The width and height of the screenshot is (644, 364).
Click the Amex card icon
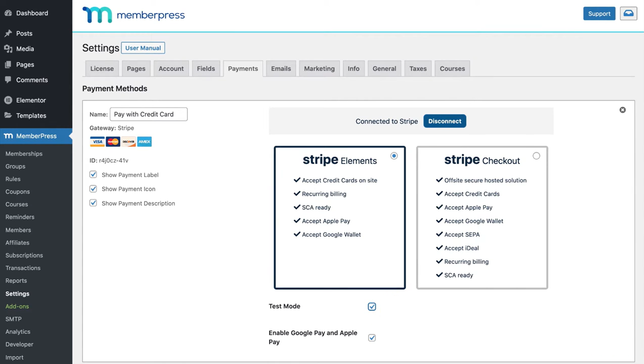click(x=144, y=142)
